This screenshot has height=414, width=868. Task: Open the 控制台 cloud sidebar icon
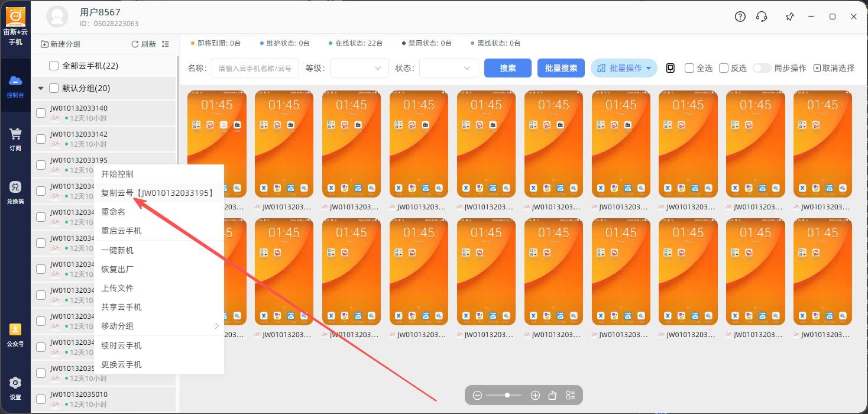coord(15,85)
